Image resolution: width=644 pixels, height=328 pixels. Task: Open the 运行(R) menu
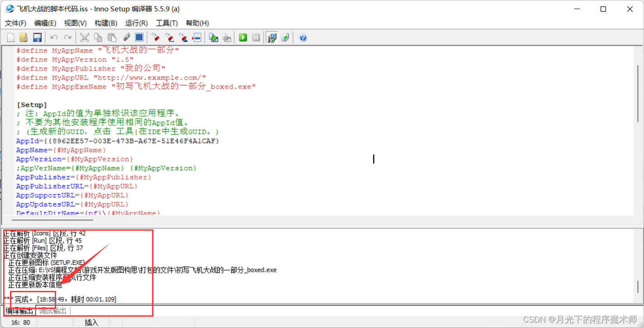coord(136,23)
